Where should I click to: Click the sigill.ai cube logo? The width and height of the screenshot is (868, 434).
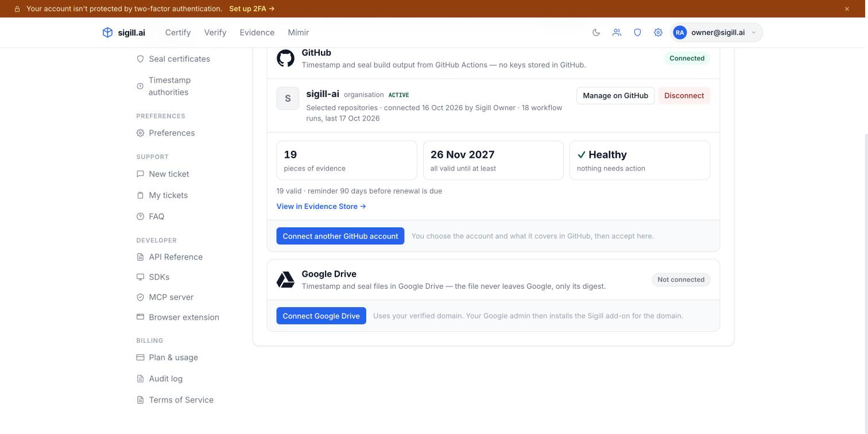coord(107,33)
